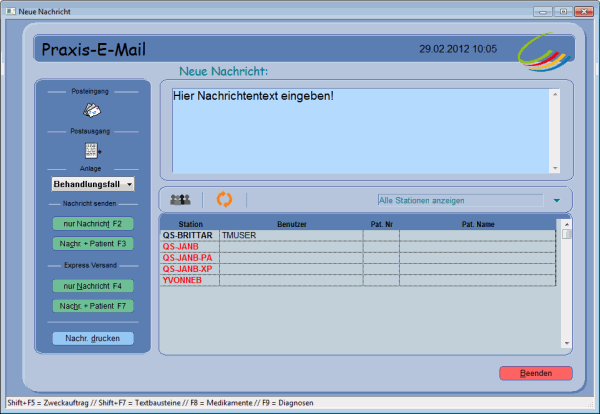Open the Behandlungsfall attachment dropdown
This screenshot has width=600, height=414.
[93, 184]
